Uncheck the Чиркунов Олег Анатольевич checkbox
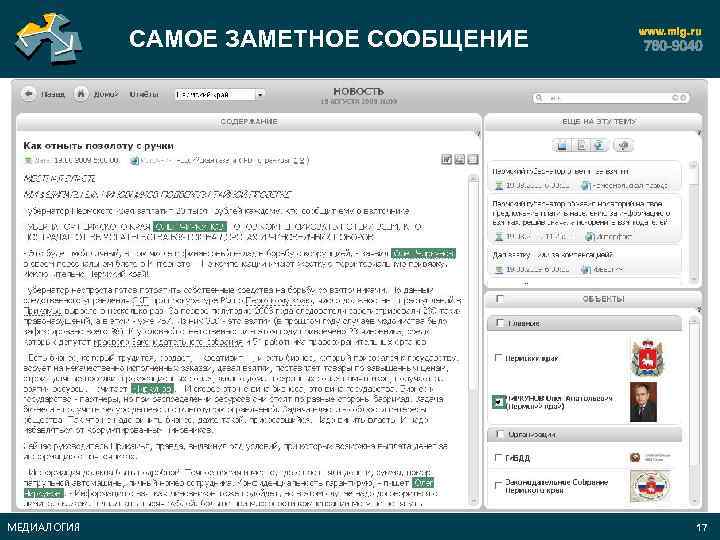The image size is (720, 540). click(498, 402)
